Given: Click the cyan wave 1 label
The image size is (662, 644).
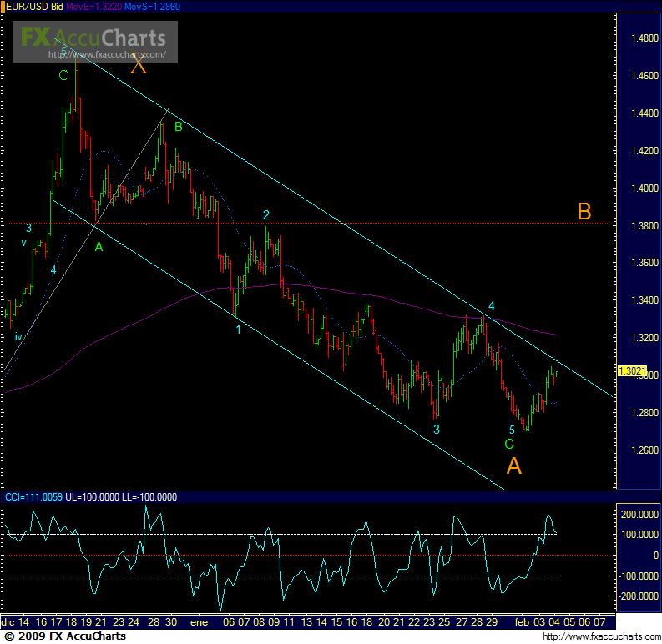Looking at the screenshot, I should point(238,330).
